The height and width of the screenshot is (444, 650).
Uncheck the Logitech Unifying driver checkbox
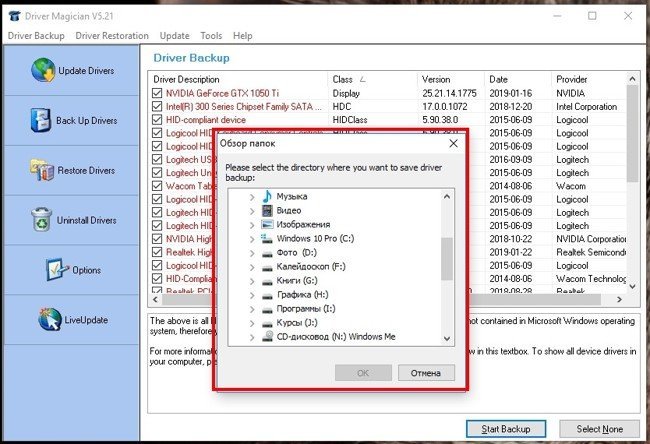coord(157,172)
